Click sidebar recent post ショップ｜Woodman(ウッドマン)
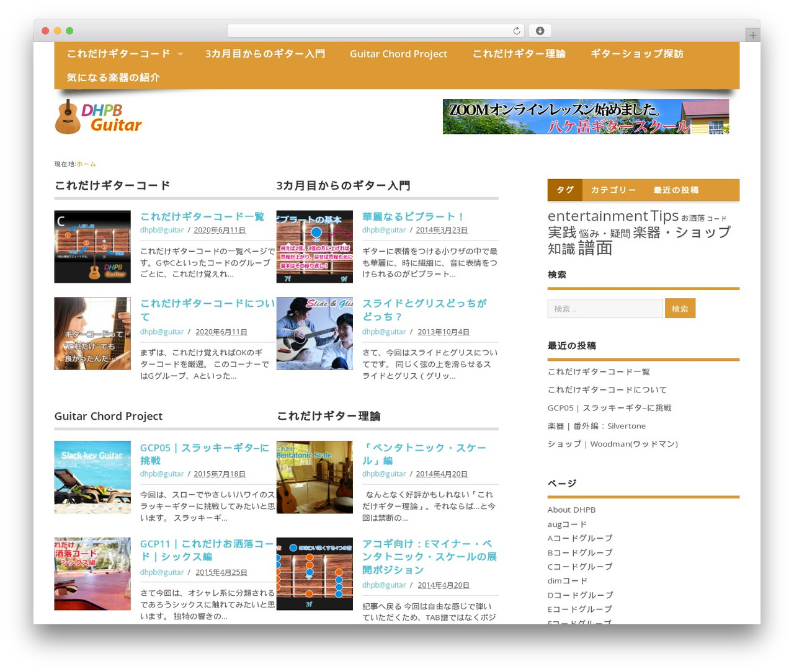794x672 pixels. 613,444
